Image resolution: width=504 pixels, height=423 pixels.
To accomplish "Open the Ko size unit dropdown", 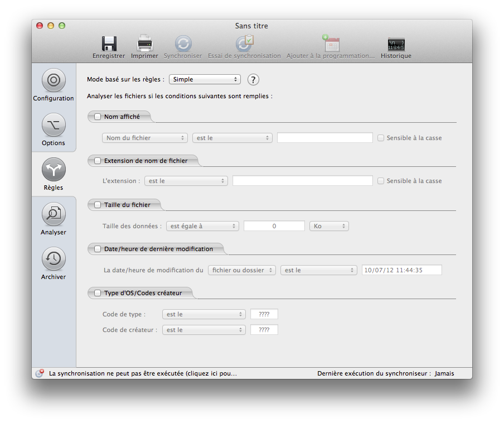I will [329, 226].
